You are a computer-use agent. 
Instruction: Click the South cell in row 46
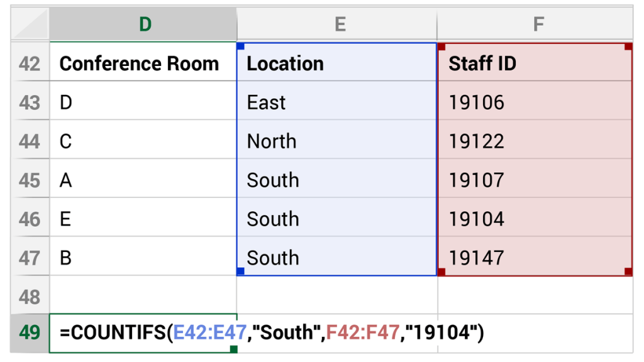click(x=337, y=219)
